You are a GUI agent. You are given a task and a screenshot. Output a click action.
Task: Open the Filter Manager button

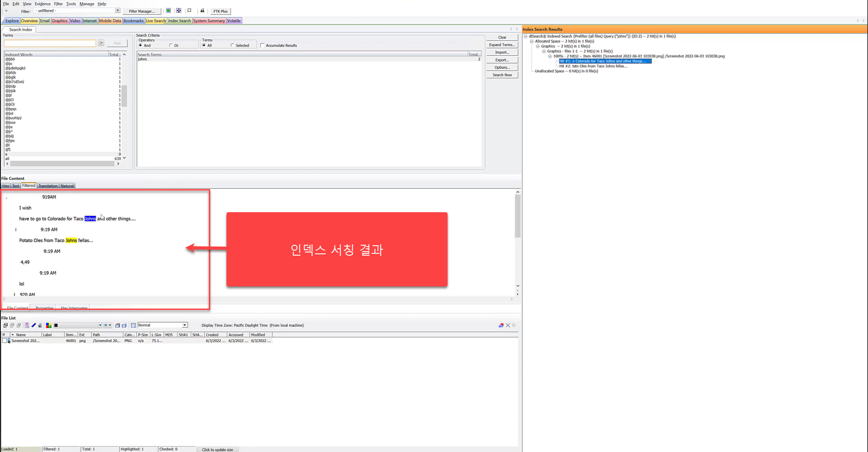(x=142, y=11)
